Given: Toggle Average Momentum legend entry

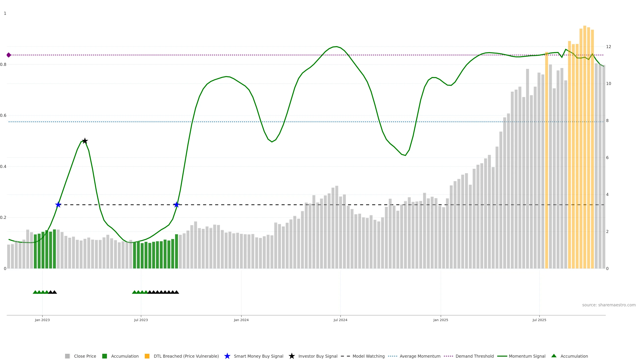Looking at the screenshot, I should (420, 356).
